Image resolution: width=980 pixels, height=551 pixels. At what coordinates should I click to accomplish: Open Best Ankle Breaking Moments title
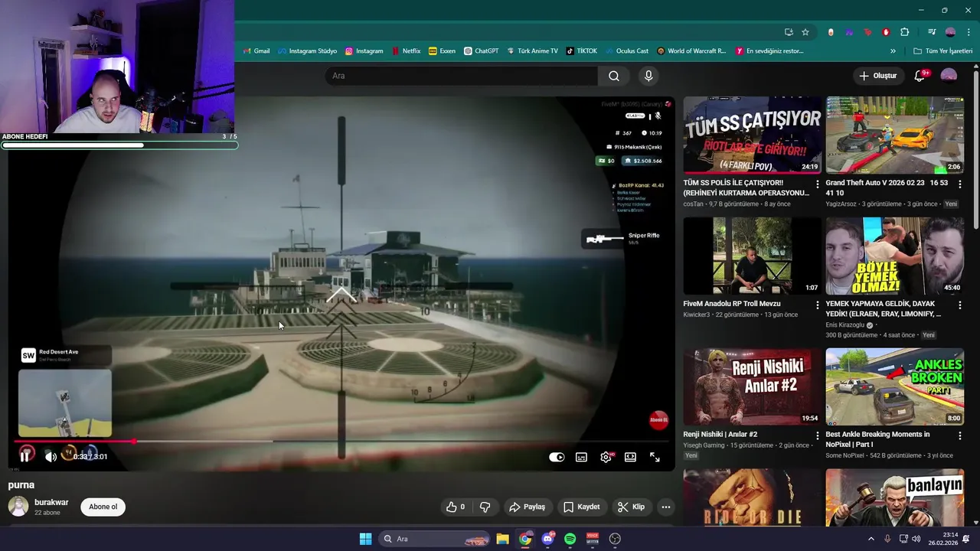point(877,439)
